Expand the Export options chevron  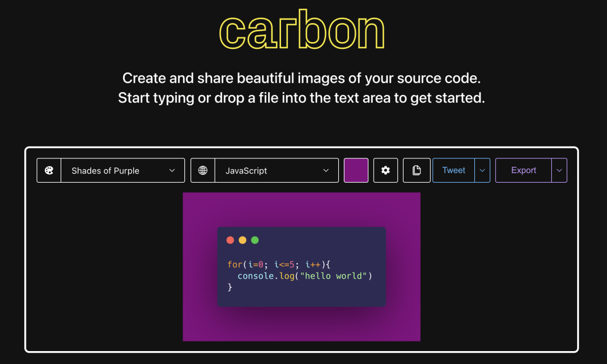(x=559, y=170)
